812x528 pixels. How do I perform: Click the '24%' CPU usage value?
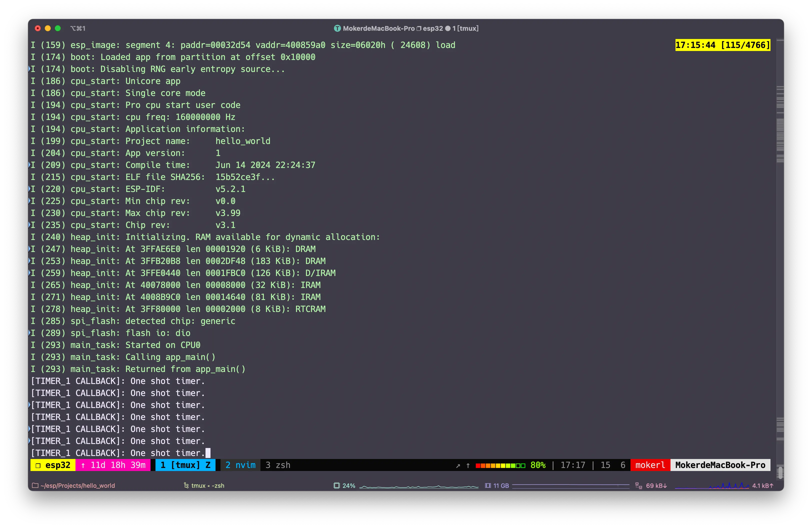coord(349,485)
